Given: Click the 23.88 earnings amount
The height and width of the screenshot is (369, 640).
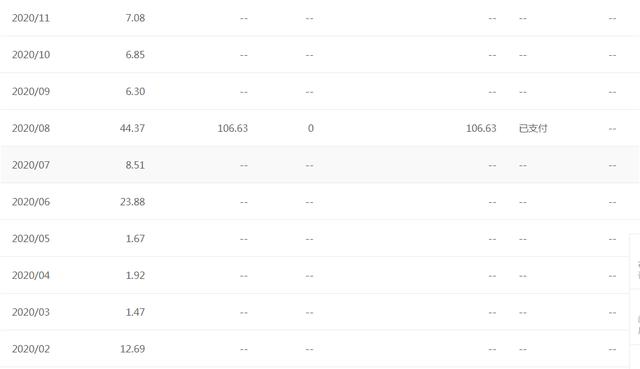Looking at the screenshot, I should pyautogui.click(x=132, y=202).
